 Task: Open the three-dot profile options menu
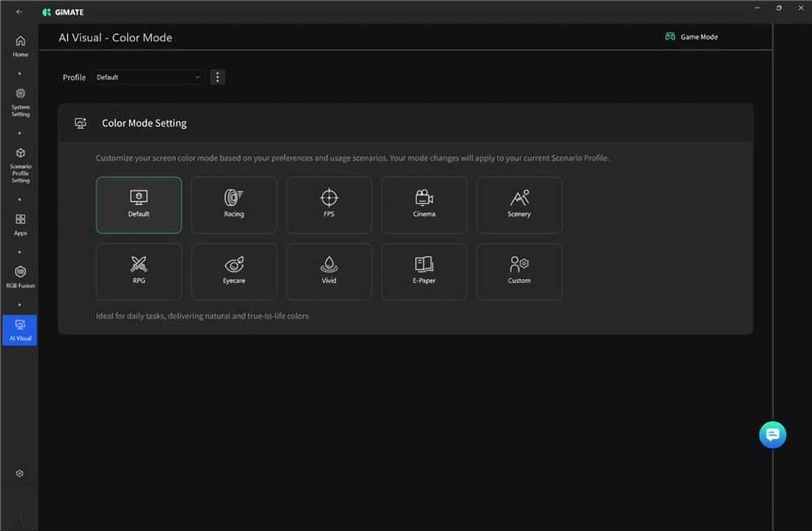218,77
